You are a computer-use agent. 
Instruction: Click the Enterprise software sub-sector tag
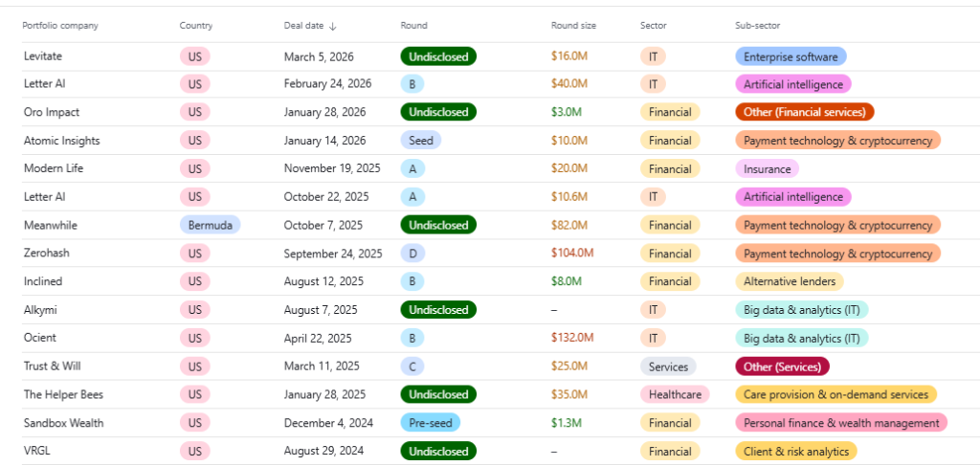(791, 56)
